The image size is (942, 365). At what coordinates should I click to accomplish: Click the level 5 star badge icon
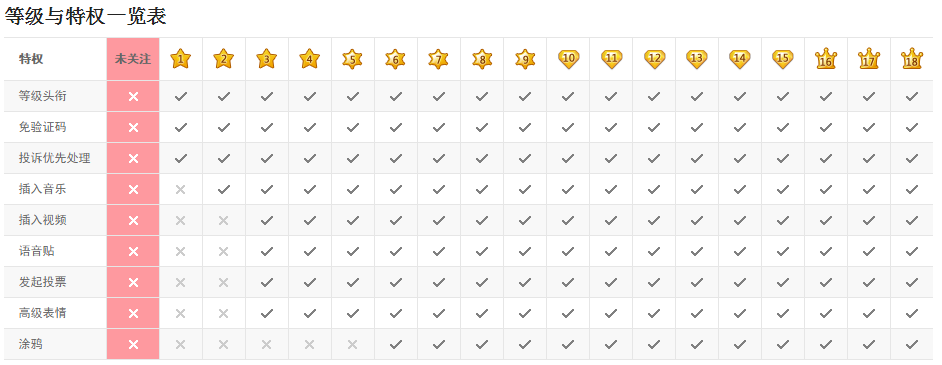coord(353,59)
